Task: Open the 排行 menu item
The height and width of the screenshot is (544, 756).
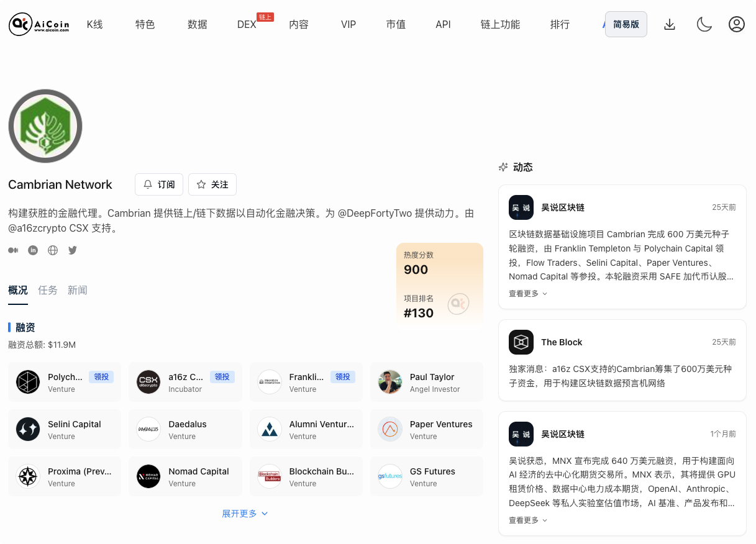Action: point(560,25)
